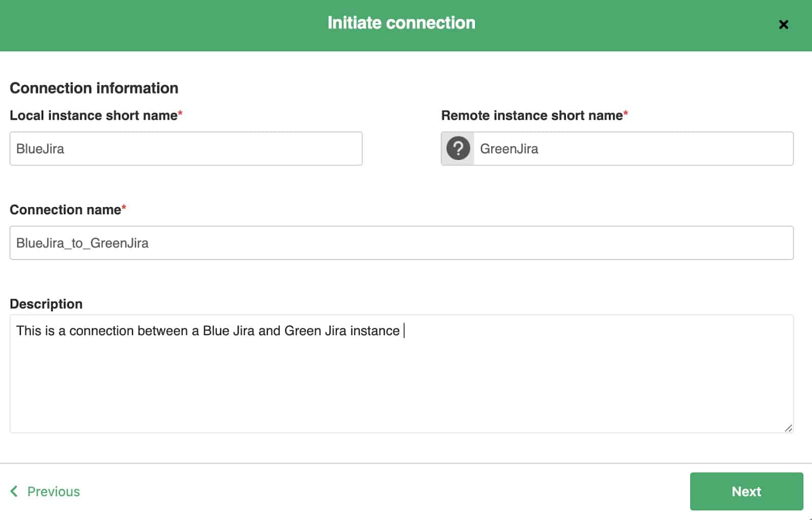Click the Connection name input field

click(401, 243)
